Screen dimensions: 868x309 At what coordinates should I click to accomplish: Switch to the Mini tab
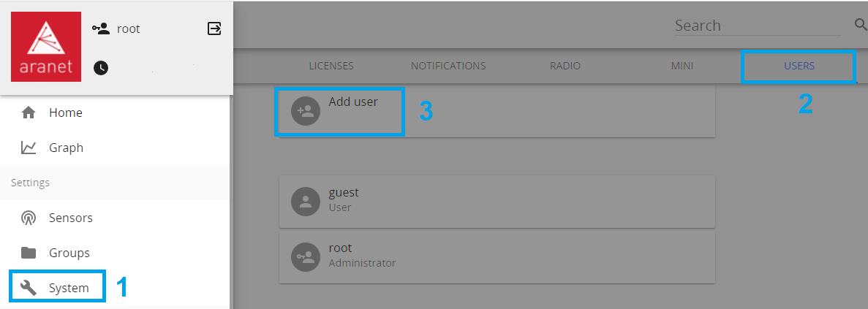[x=682, y=66]
